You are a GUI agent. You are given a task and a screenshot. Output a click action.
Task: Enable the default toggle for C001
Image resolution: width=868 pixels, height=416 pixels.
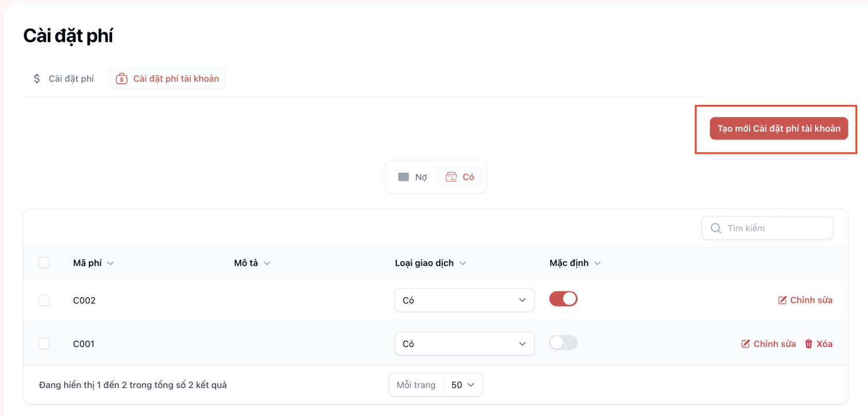(563, 343)
